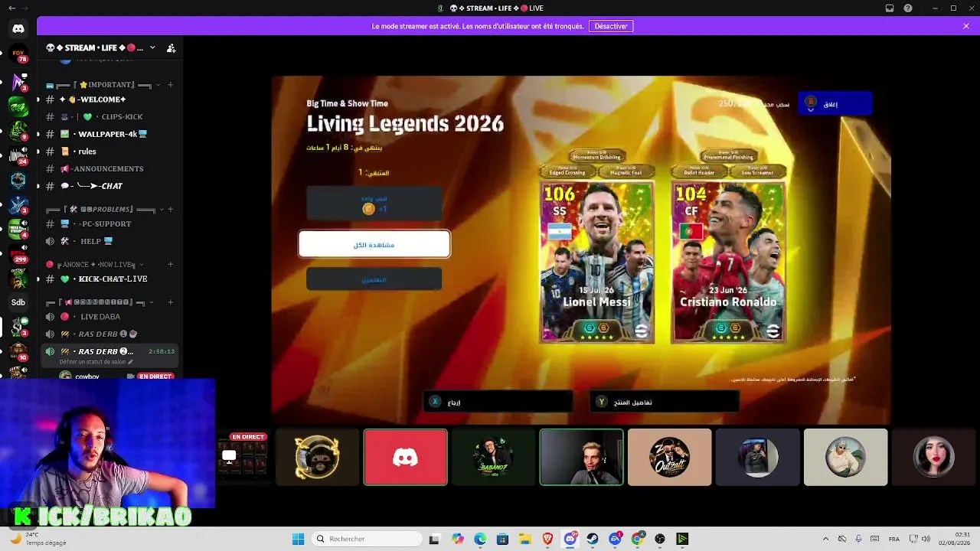Expand the STREAM • LIFE server menu

[x=152, y=47]
